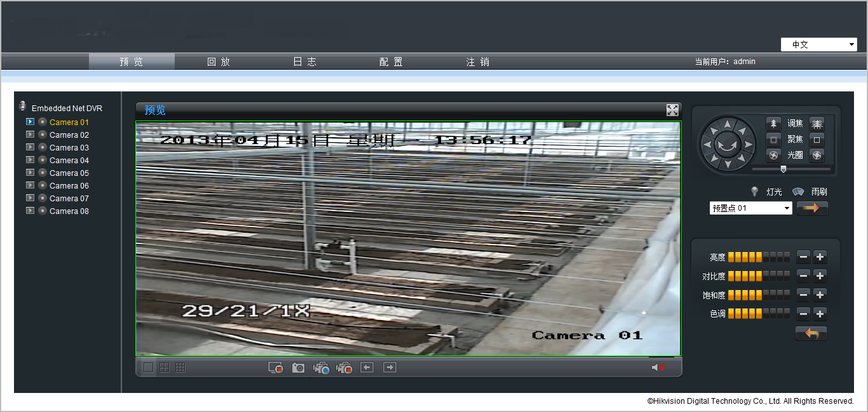Click the fullscreen icon in the preview header
Image resolution: width=868 pixels, height=412 pixels.
click(672, 110)
